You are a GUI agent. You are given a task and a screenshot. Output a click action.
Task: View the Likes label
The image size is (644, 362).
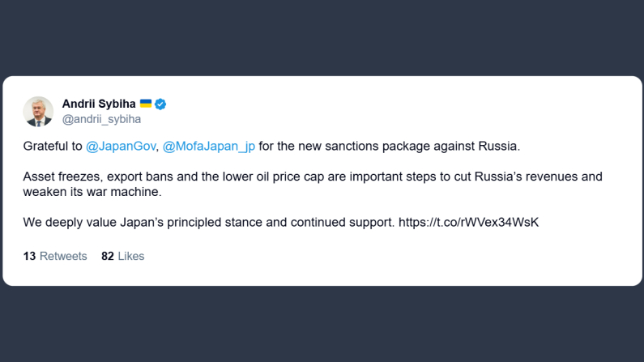click(131, 256)
